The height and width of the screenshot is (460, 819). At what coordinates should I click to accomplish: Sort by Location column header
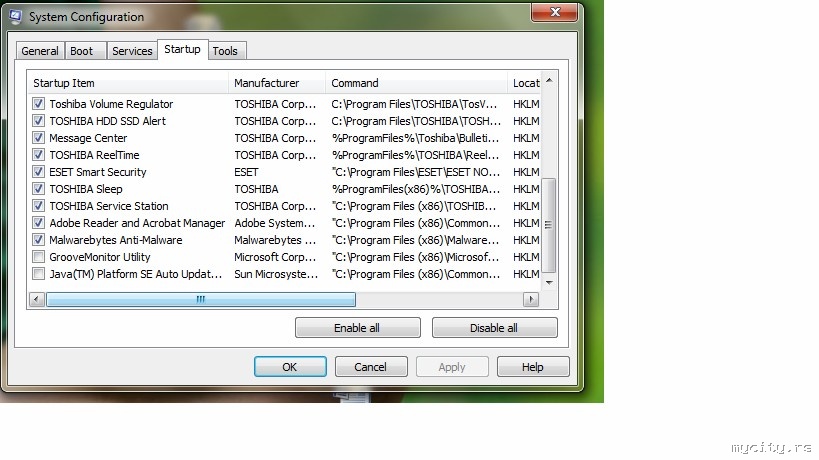[x=524, y=83]
